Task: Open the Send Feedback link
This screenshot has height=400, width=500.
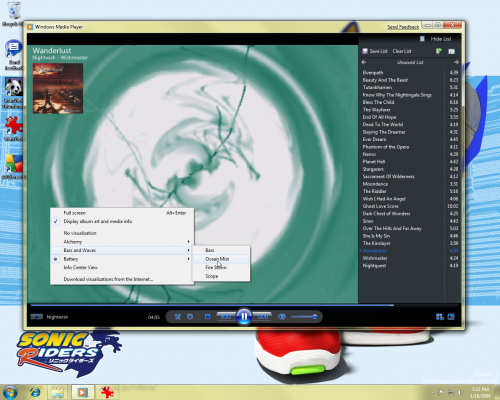Action: [403, 27]
